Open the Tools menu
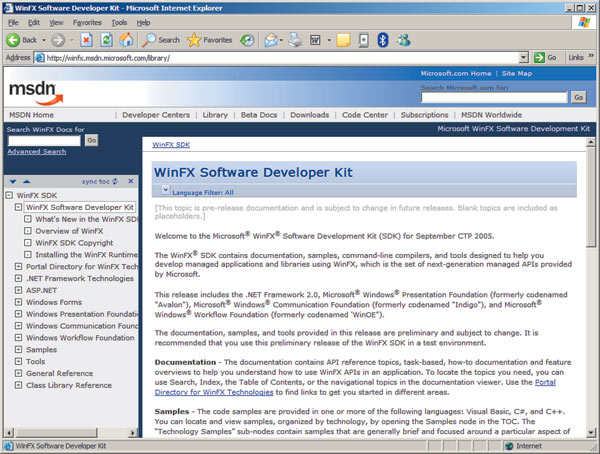The height and width of the screenshot is (454, 600). (119, 23)
